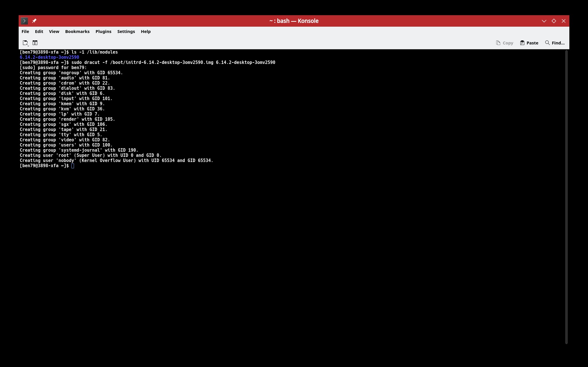Click the '~ : bash — Konsole' window title

point(294,21)
